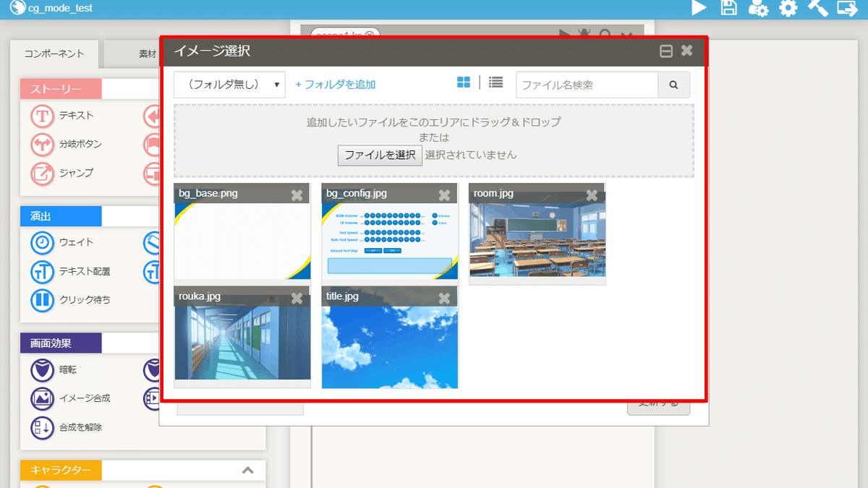Focus the ファイル名検索 search field
Screen dimensions: 868x488
point(587,85)
